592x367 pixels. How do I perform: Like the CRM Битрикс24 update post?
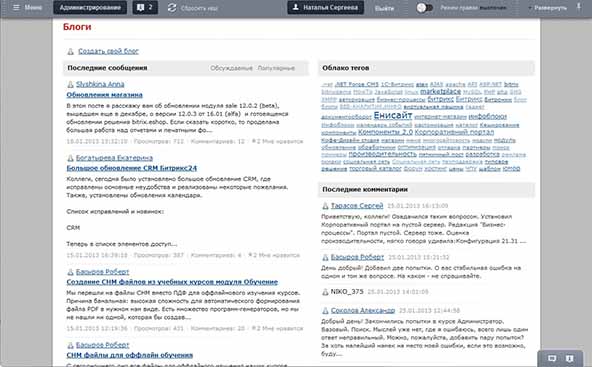click(x=274, y=255)
